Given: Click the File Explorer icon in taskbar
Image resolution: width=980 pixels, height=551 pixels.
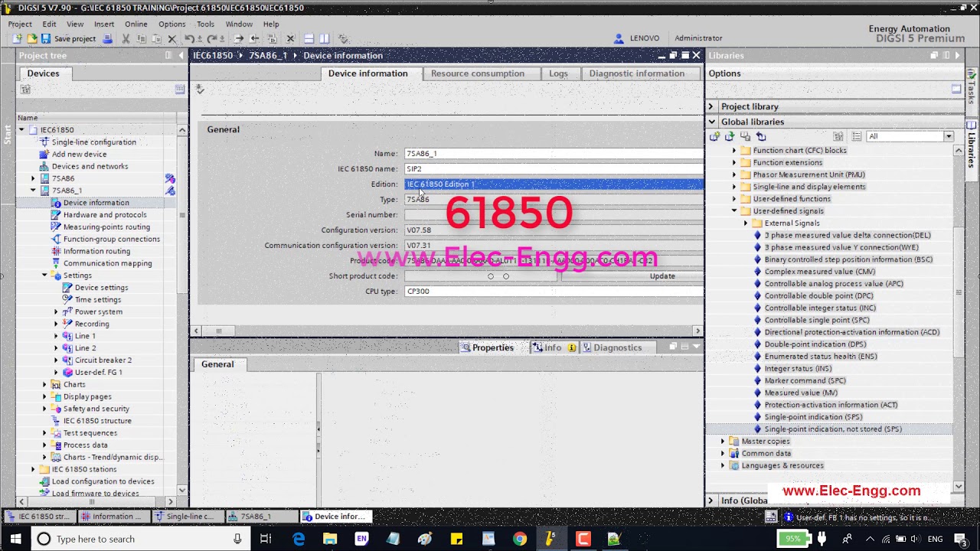Looking at the screenshot, I should [x=330, y=539].
